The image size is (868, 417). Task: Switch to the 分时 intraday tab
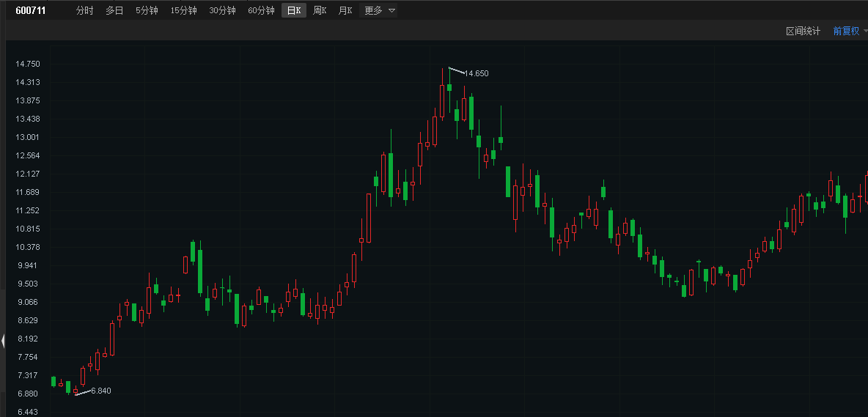tap(85, 11)
